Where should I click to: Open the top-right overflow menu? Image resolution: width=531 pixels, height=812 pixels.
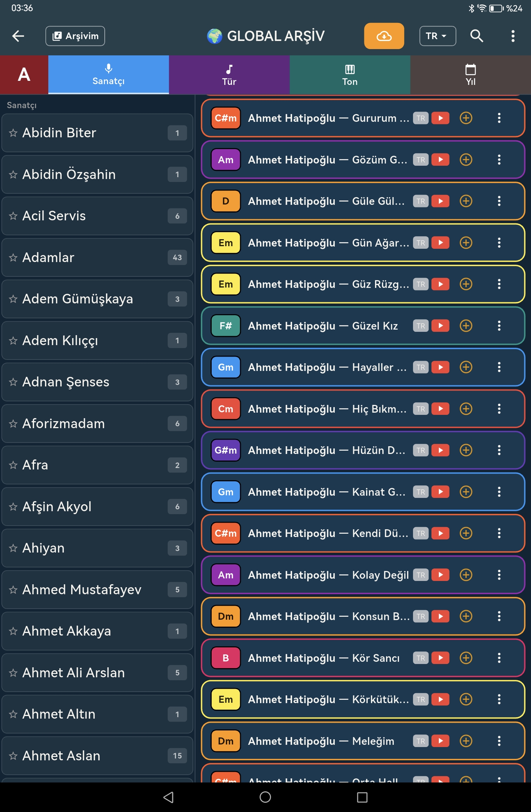[x=513, y=36]
